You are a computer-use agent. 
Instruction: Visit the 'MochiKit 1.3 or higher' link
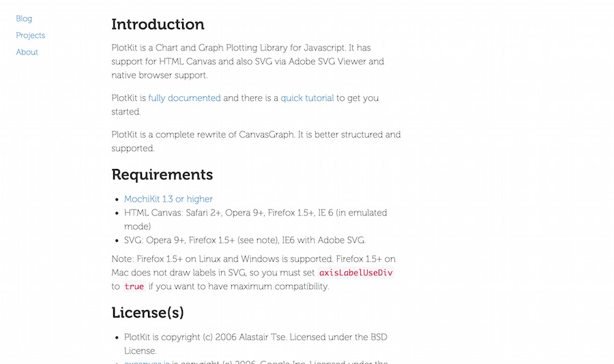(169, 199)
